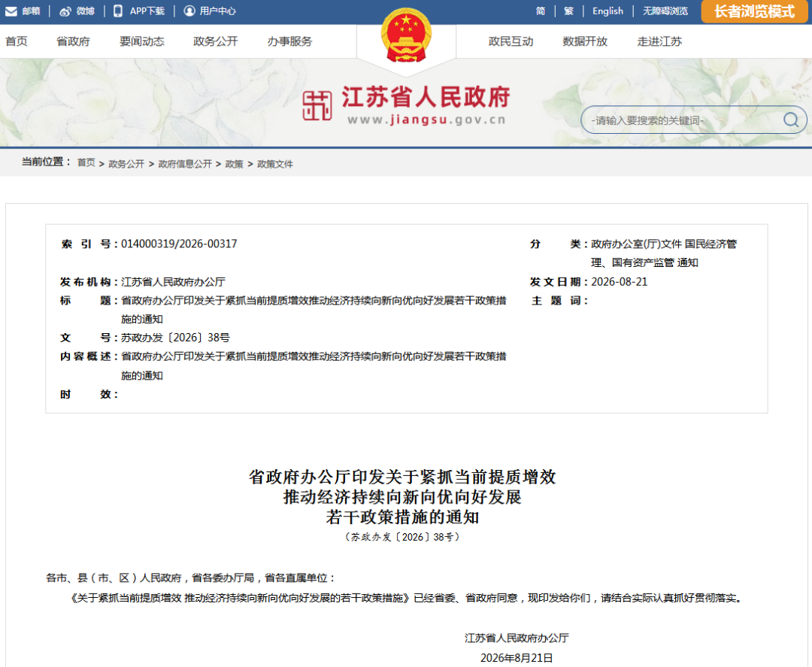
Task: Click the national emblem logo
Action: click(x=406, y=36)
